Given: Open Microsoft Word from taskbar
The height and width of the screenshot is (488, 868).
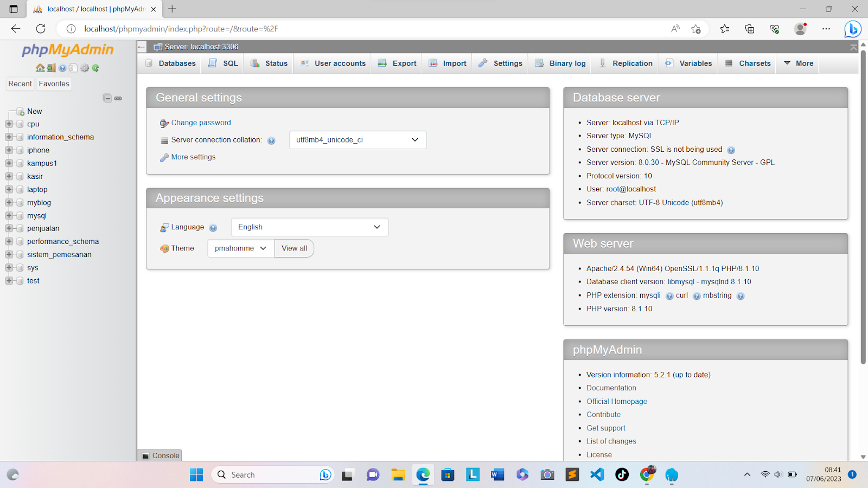Looking at the screenshot, I should click(x=497, y=474).
